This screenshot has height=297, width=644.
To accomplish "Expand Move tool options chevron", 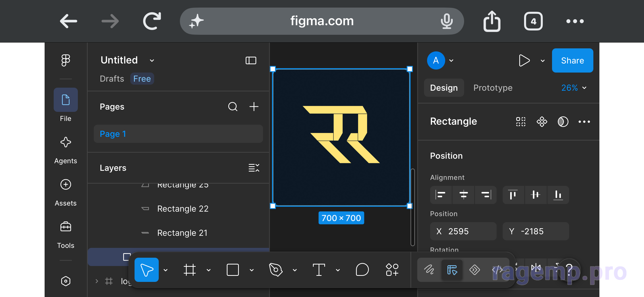I will (165, 270).
